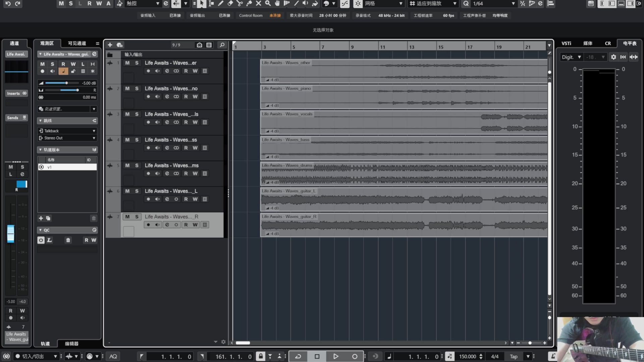644x362 pixels.
Task: Select the Split scissors tool
Action: [x=239, y=4]
